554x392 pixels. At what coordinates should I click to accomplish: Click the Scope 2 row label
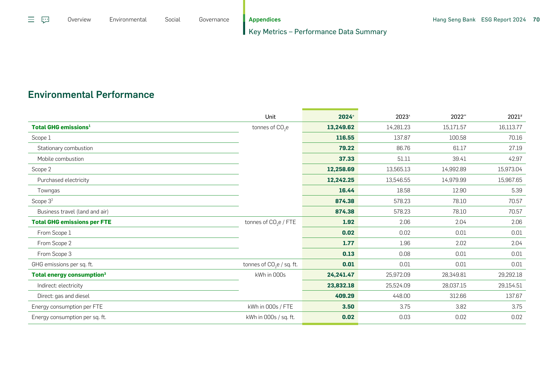click(x=41, y=169)
